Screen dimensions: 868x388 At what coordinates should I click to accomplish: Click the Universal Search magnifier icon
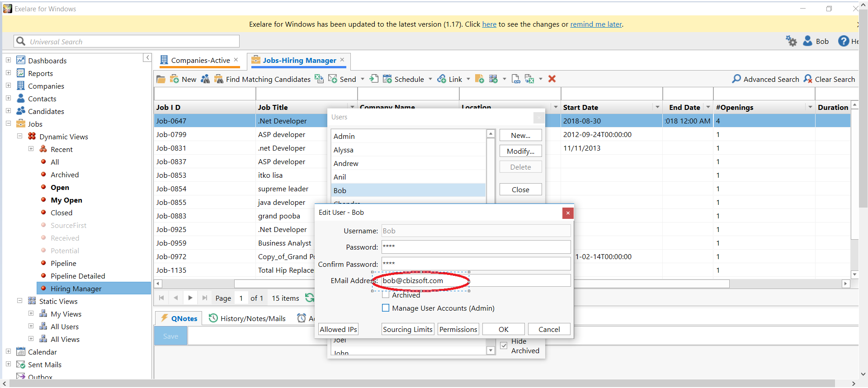21,42
